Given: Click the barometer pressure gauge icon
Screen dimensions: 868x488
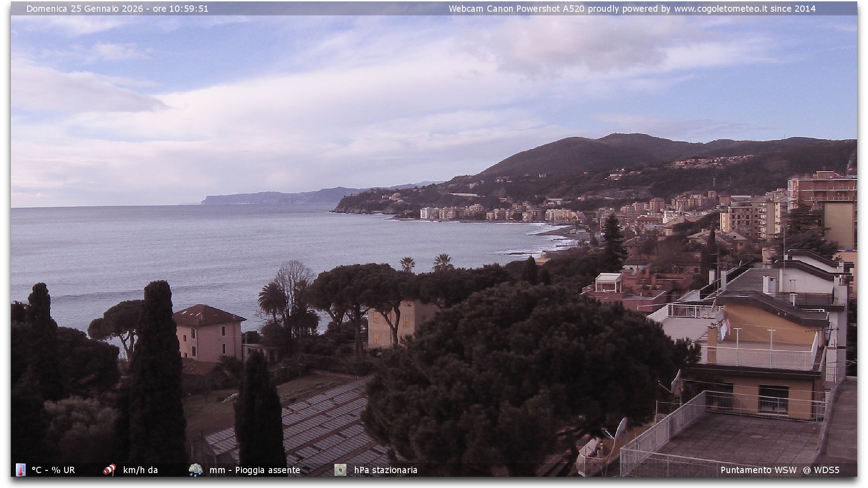Looking at the screenshot, I should [x=340, y=470].
